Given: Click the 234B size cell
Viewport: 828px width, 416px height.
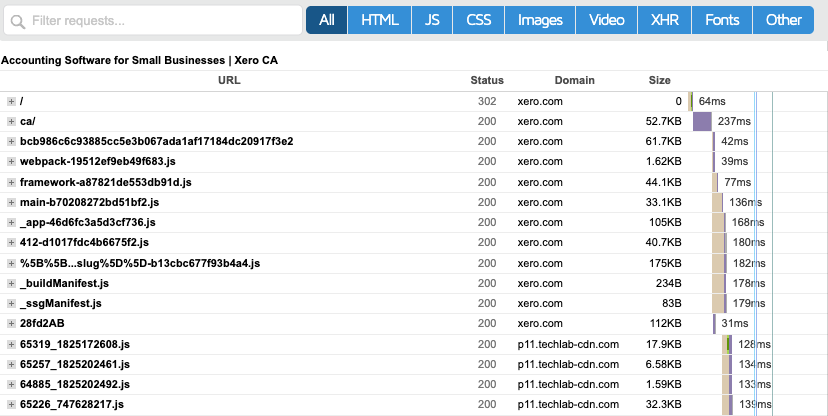Looking at the screenshot, I should [669, 283].
